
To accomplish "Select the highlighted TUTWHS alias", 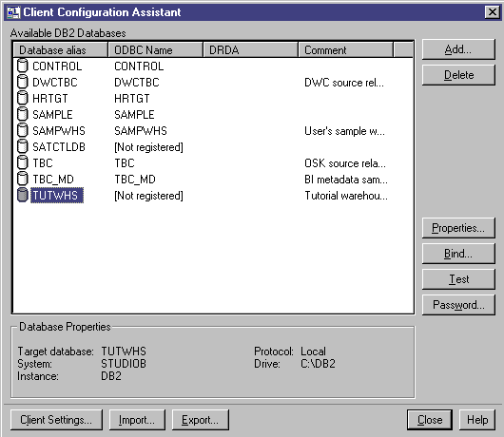I will pyautogui.click(x=57, y=195).
